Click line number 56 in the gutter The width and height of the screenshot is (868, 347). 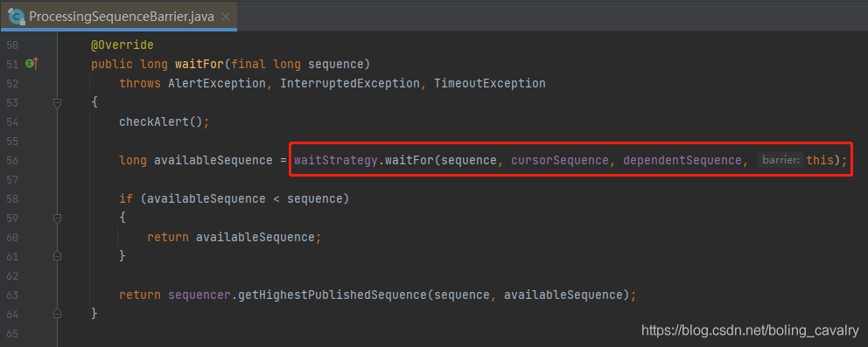(13, 160)
